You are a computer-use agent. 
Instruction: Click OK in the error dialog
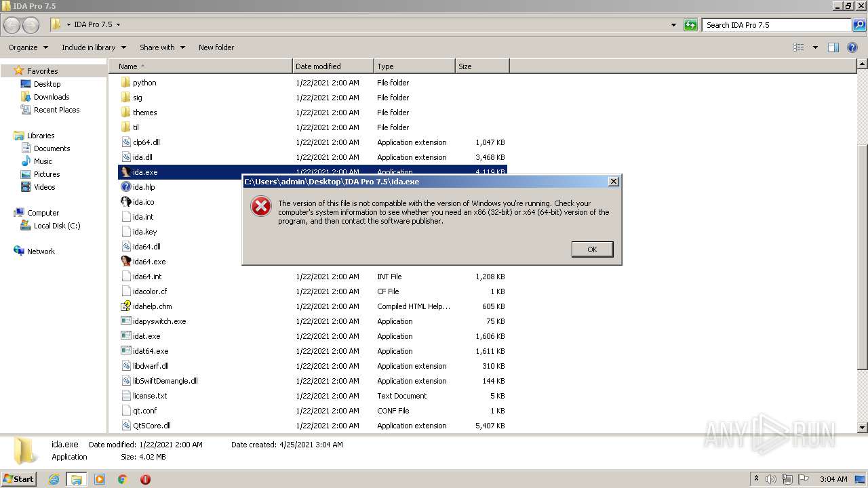(x=592, y=249)
